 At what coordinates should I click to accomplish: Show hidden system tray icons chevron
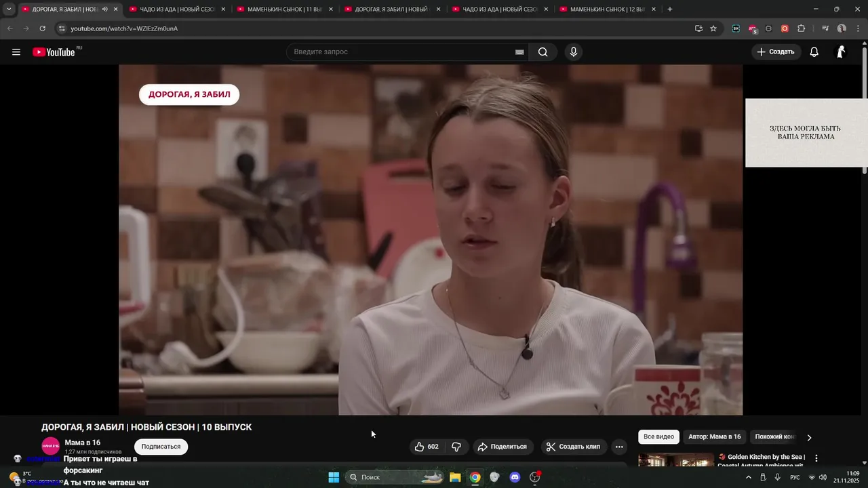pyautogui.click(x=749, y=477)
